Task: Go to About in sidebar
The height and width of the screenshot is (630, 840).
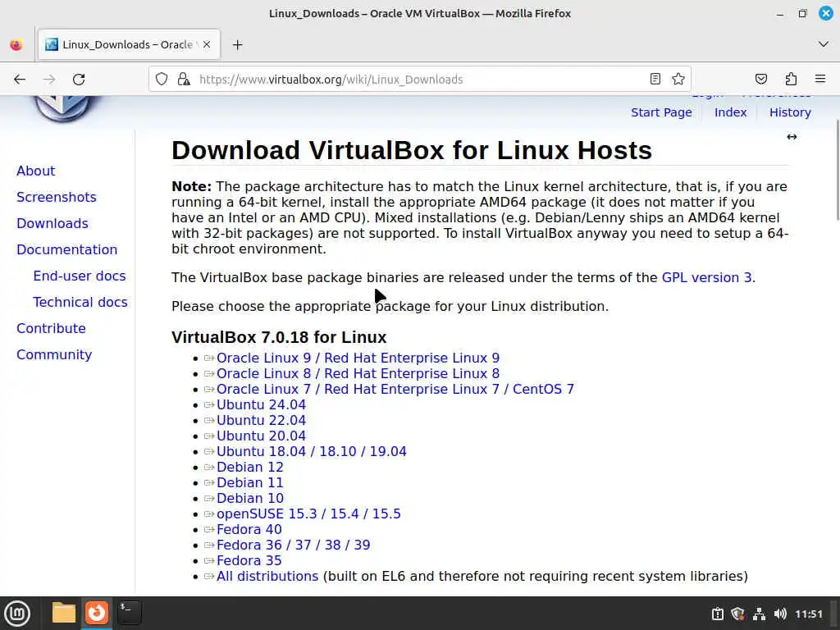Action: 36,171
